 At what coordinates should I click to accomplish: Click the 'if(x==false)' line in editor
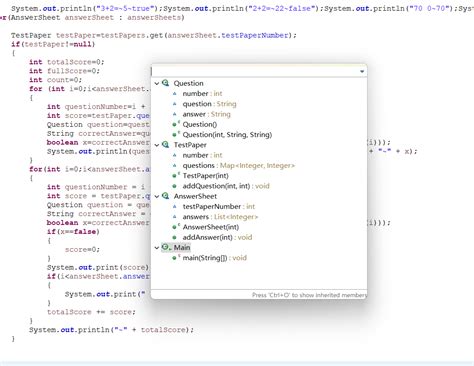73,232
